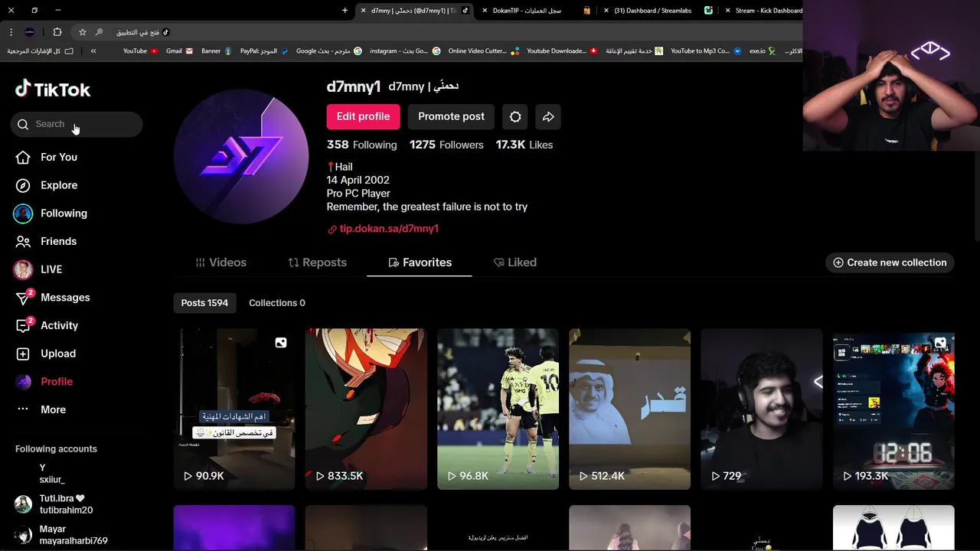
Task: View the 358 Following list
Action: (x=361, y=145)
